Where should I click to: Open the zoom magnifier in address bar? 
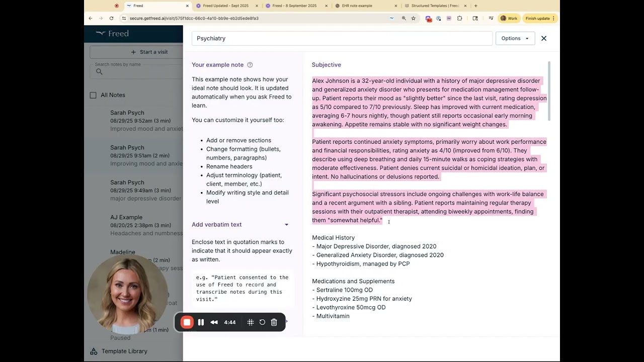click(x=404, y=18)
